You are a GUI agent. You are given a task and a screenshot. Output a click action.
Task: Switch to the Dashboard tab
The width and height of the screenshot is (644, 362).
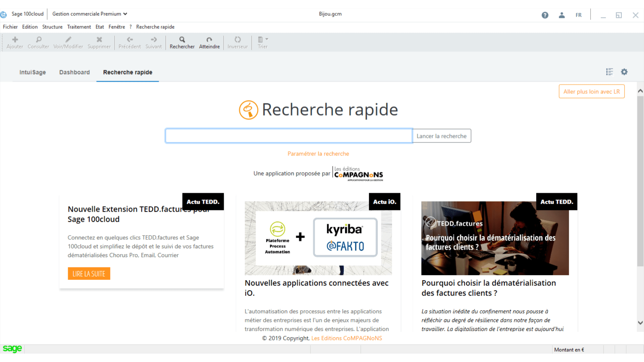pos(74,72)
